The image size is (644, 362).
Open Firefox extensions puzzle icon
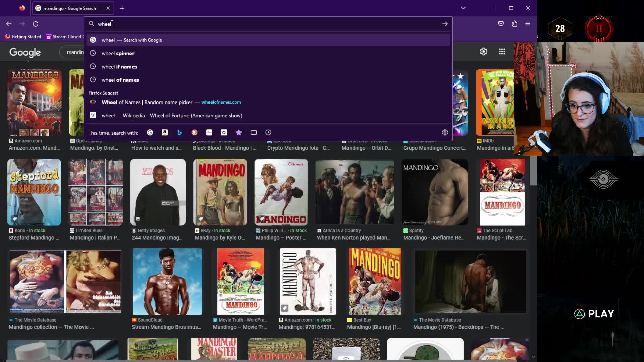[515, 24]
